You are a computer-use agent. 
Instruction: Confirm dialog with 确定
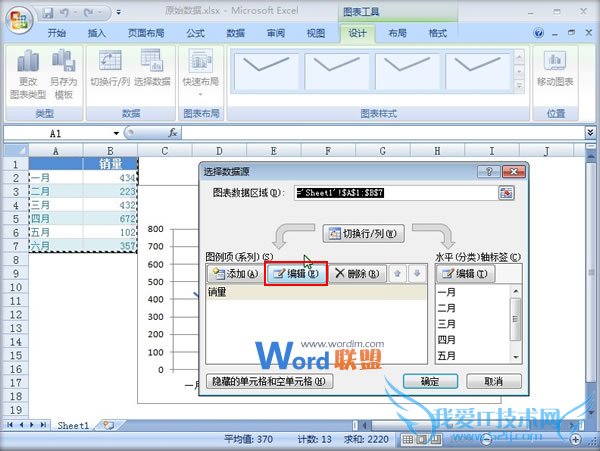pyautogui.click(x=430, y=382)
